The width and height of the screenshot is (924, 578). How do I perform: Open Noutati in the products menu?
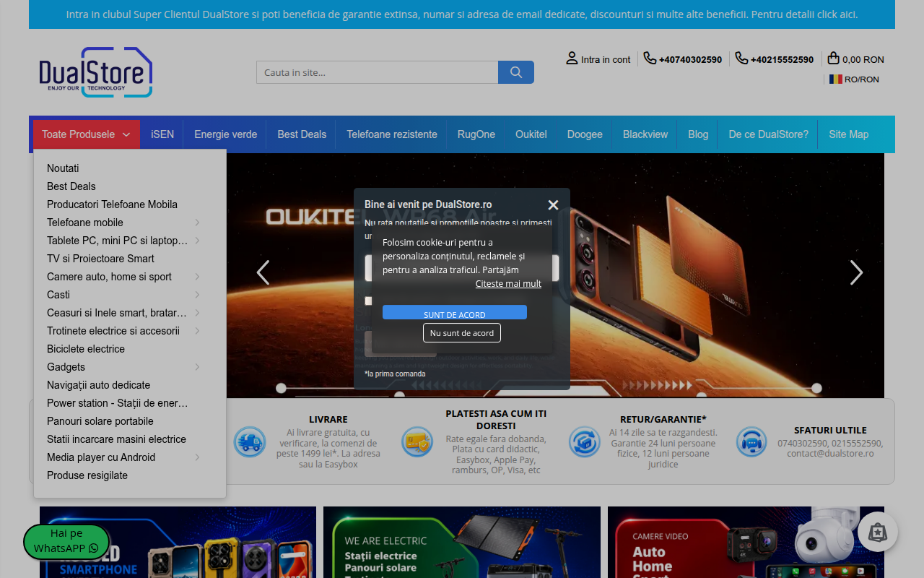tap(63, 168)
